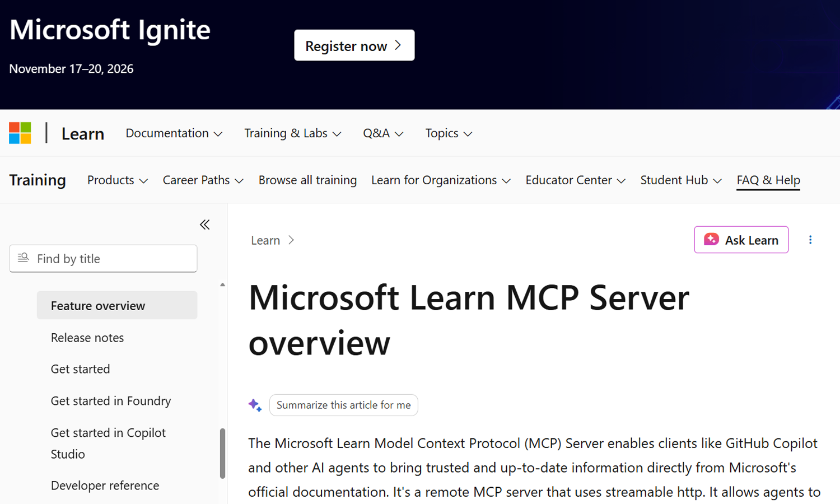840x504 pixels.
Task: Click Summarize this article for me
Action: [x=344, y=405]
